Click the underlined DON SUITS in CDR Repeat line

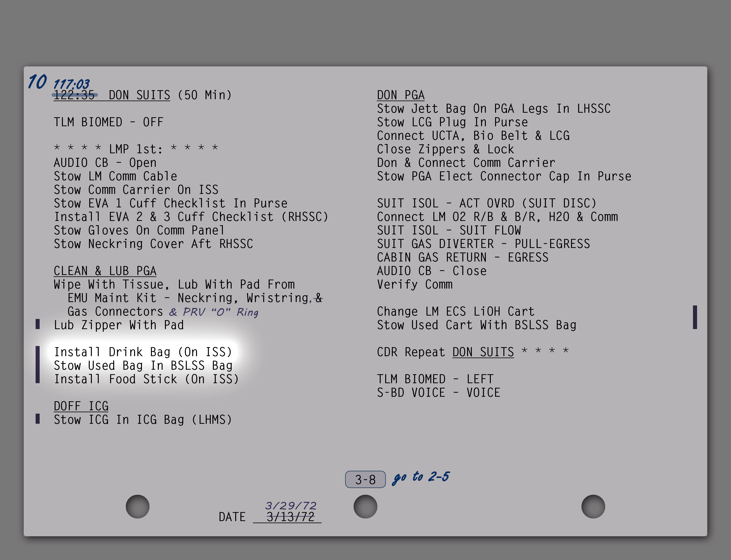[x=483, y=352]
